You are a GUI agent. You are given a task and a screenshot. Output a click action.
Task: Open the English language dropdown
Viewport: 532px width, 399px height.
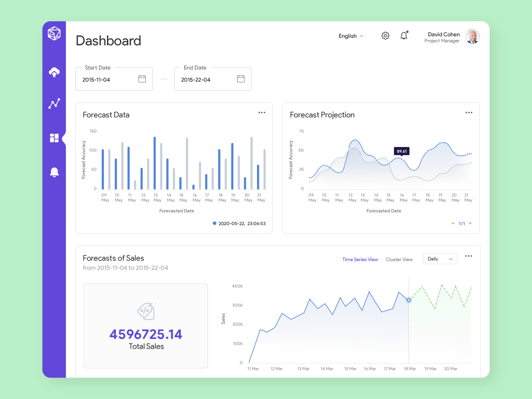350,36
